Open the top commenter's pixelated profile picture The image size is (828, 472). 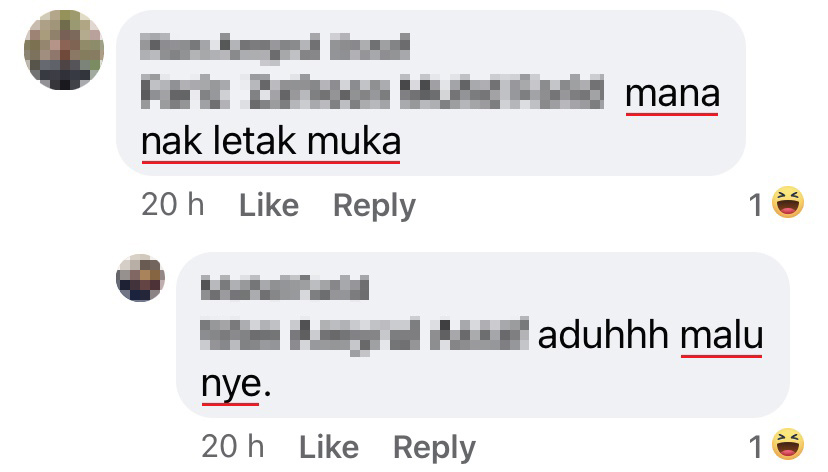(x=64, y=50)
